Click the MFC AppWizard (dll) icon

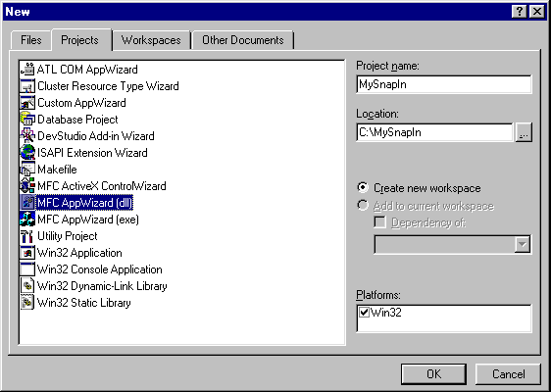pyautogui.click(x=27, y=203)
